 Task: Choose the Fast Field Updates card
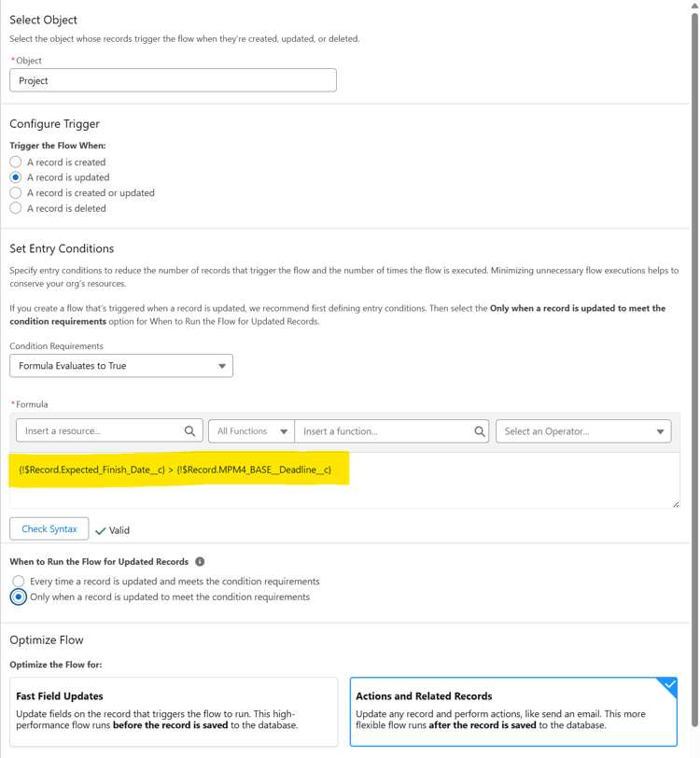coord(174,711)
